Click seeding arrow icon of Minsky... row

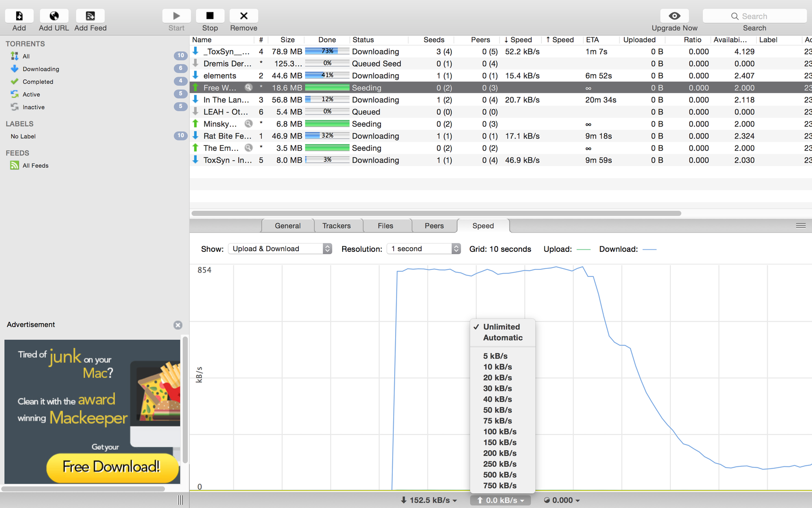[x=195, y=124]
